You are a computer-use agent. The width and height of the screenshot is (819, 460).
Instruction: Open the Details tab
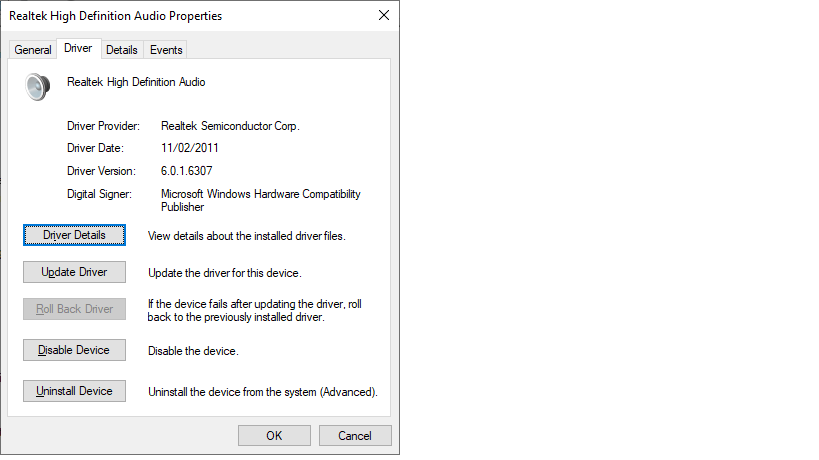tap(122, 50)
